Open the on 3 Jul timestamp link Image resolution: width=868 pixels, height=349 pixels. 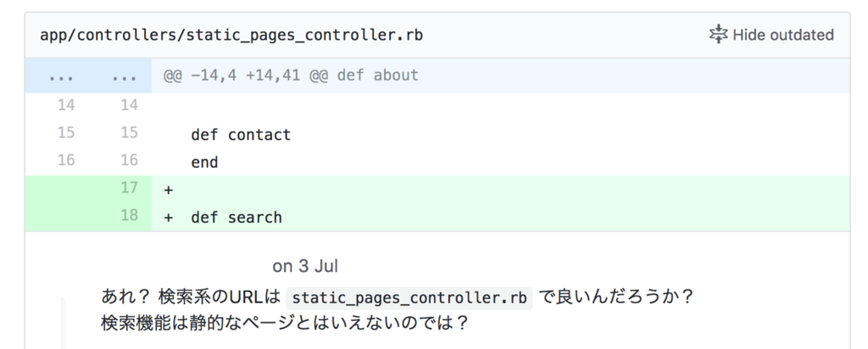[x=305, y=266]
